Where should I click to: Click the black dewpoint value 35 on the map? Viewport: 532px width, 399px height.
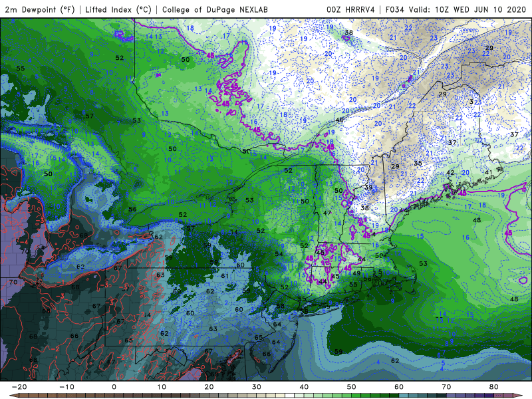tap(418, 164)
